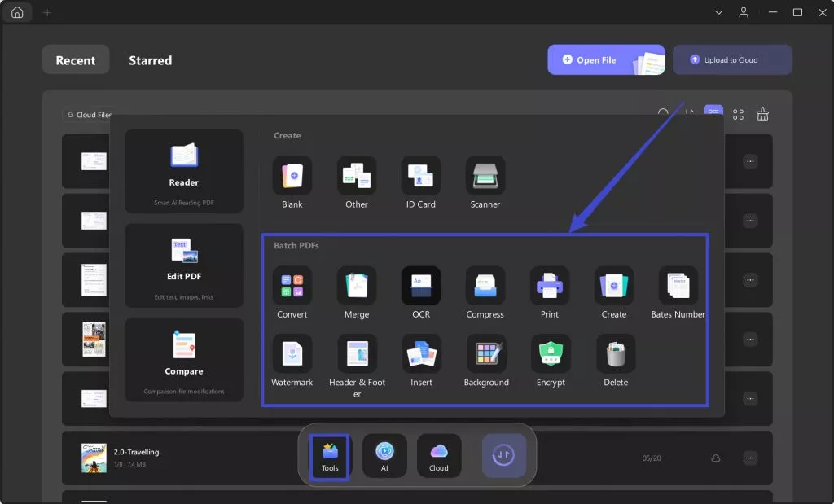The image size is (834, 504).
Task: Open the batch Merge tool
Action: [357, 292]
